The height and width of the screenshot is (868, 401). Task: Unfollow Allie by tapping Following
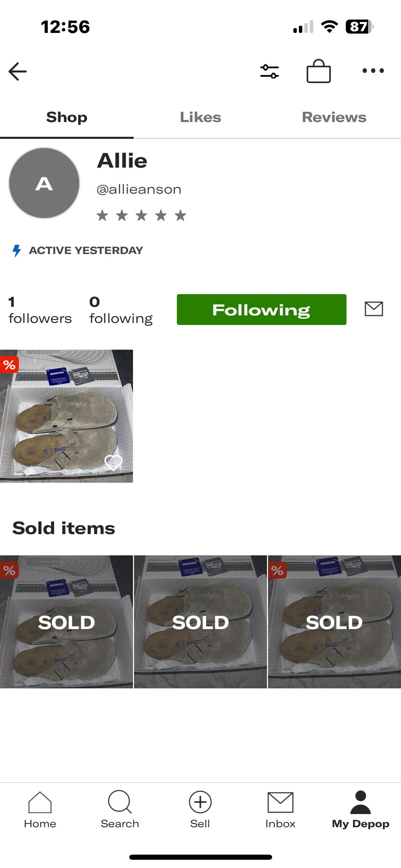coord(262,309)
